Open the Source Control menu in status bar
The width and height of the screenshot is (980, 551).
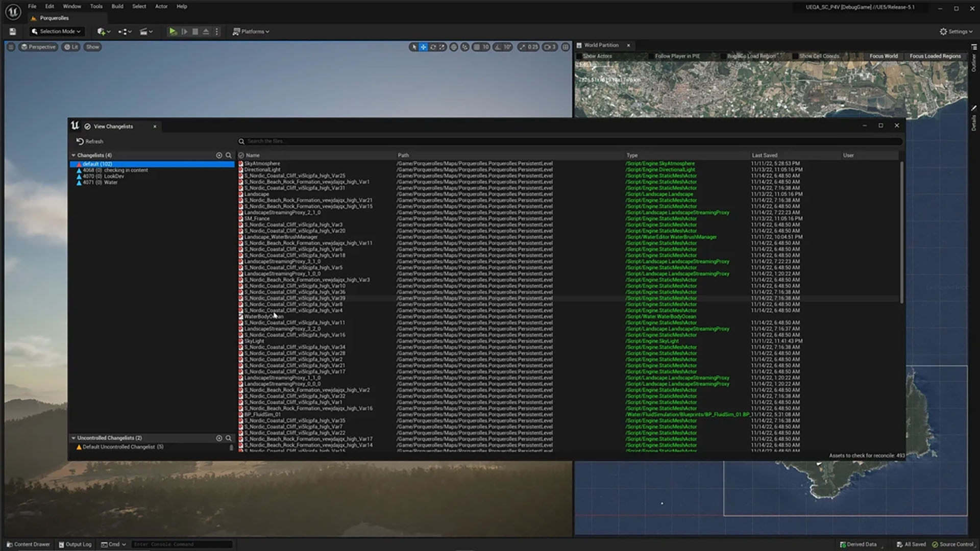[955, 544]
